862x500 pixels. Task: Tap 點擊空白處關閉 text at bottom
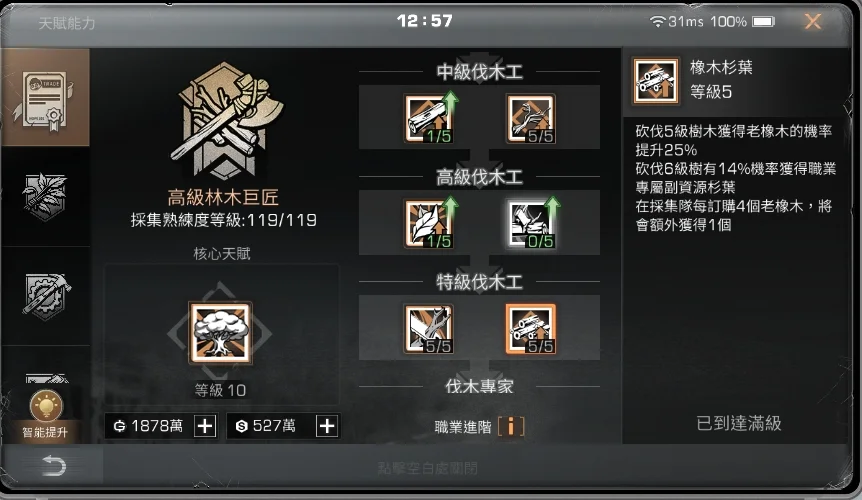click(x=427, y=468)
